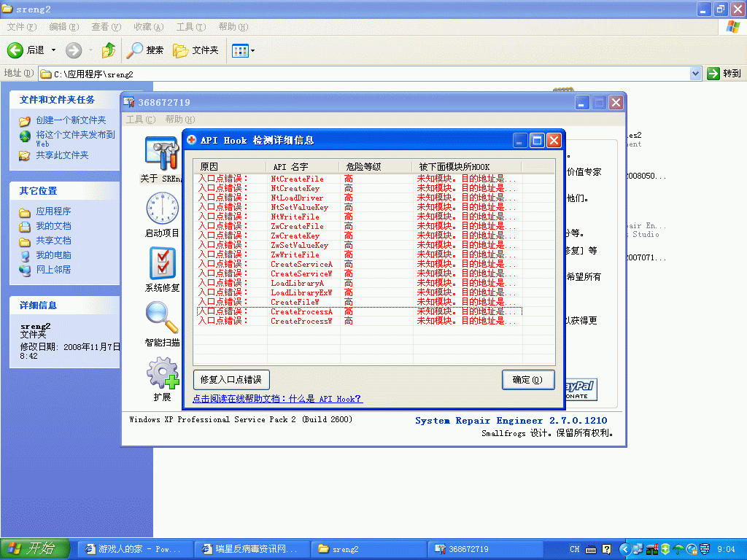The width and height of the screenshot is (747, 560).
Task: Select the NtCreateKey row
Action: 360,189
